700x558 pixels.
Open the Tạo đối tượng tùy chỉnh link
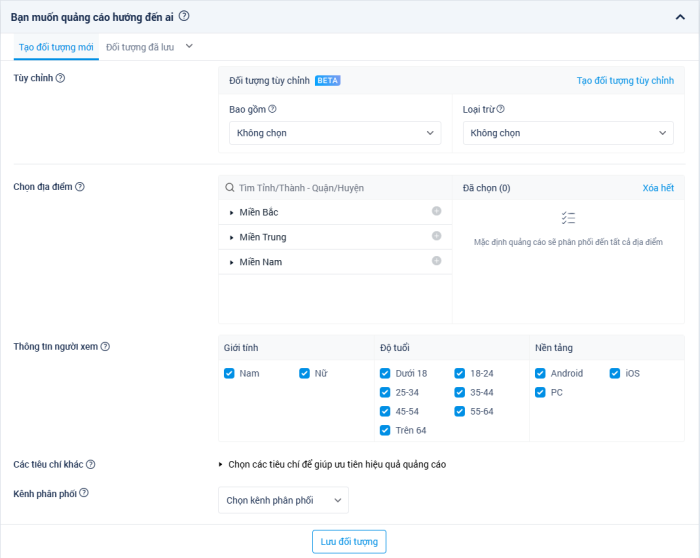pos(625,80)
